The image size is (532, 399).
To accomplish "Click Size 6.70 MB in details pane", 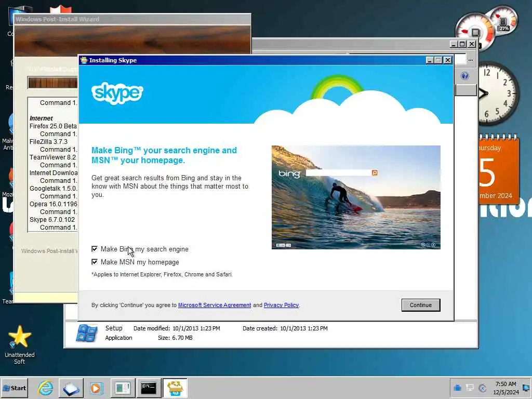I will pyautogui.click(x=175, y=338).
